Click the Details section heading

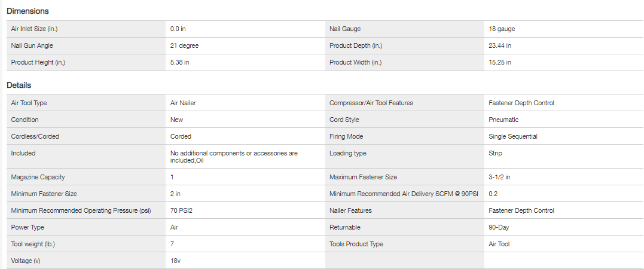coord(19,85)
